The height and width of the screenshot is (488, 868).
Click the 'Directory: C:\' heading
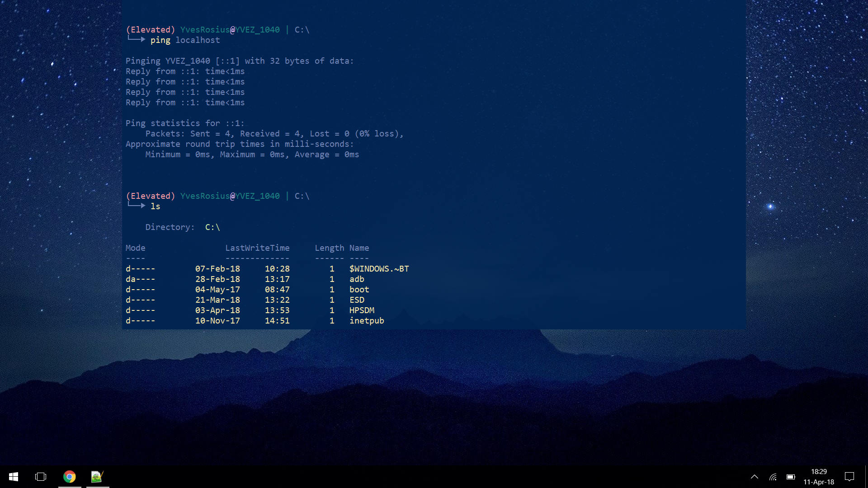183,227
